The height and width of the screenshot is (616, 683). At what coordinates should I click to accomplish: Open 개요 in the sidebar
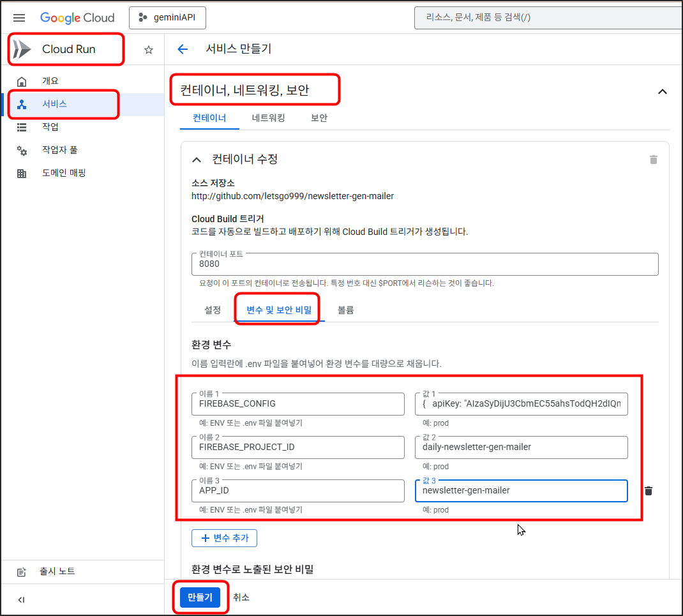click(x=83, y=81)
